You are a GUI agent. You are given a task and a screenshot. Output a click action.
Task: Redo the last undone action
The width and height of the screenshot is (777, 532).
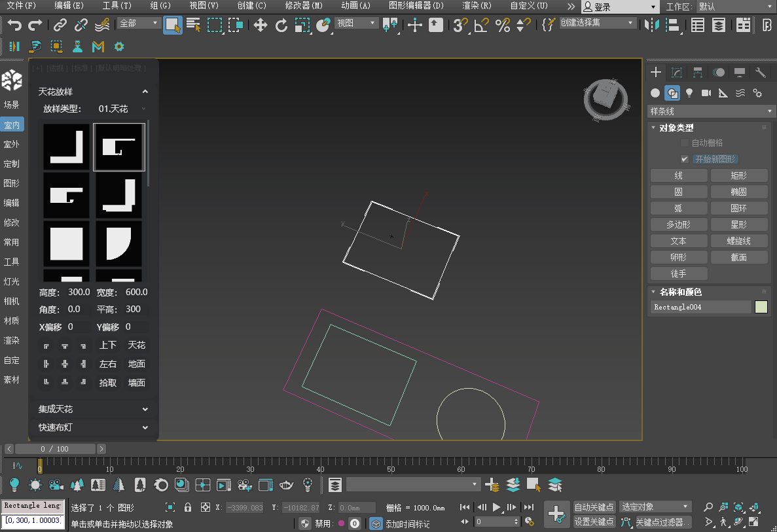pos(35,25)
